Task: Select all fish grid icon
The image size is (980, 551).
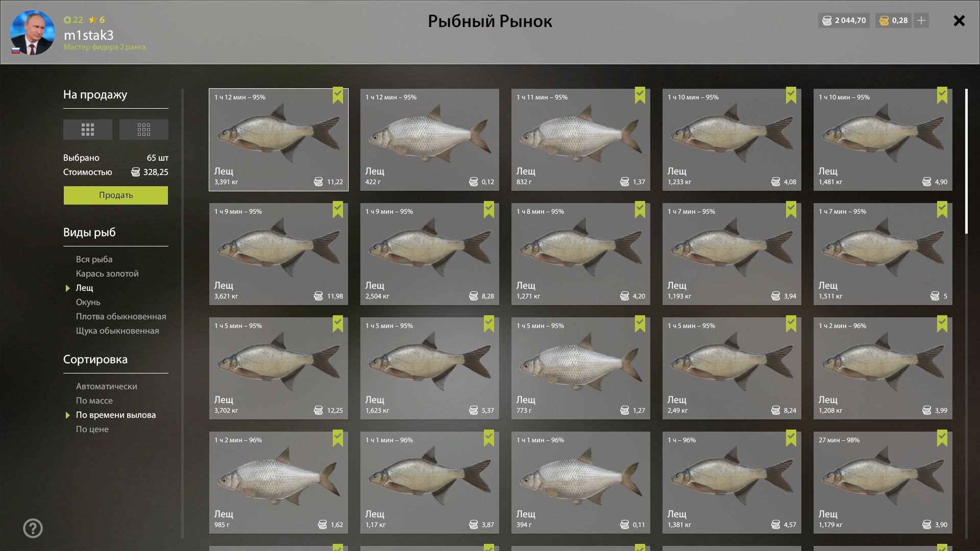Action: point(88,130)
